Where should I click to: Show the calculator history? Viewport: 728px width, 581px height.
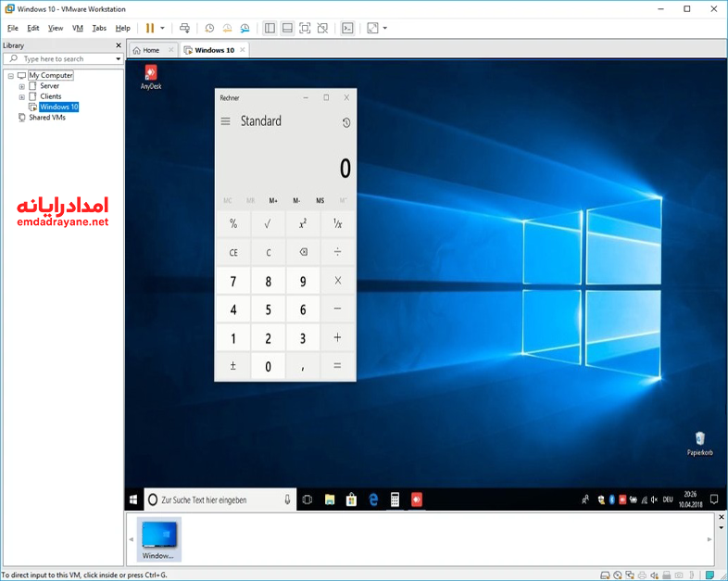346,122
